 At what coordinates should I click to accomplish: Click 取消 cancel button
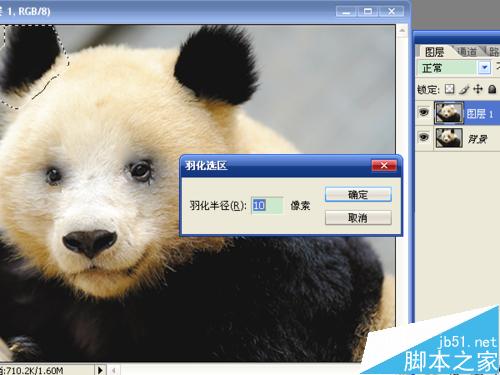tap(358, 218)
